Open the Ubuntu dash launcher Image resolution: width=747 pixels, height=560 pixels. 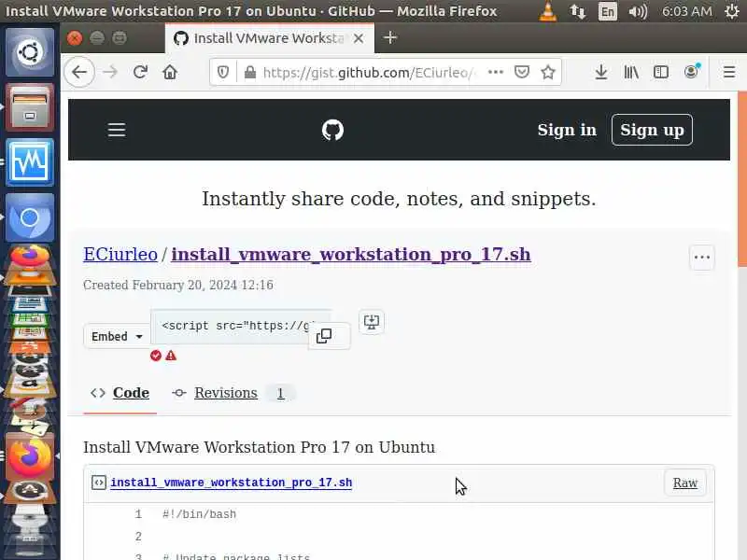(30, 52)
